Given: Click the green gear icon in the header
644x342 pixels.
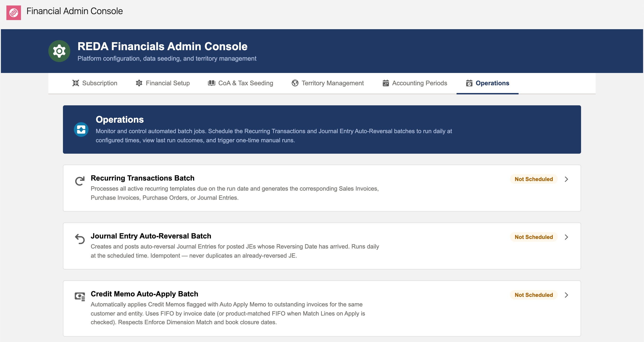Looking at the screenshot, I should click(x=59, y=51).
